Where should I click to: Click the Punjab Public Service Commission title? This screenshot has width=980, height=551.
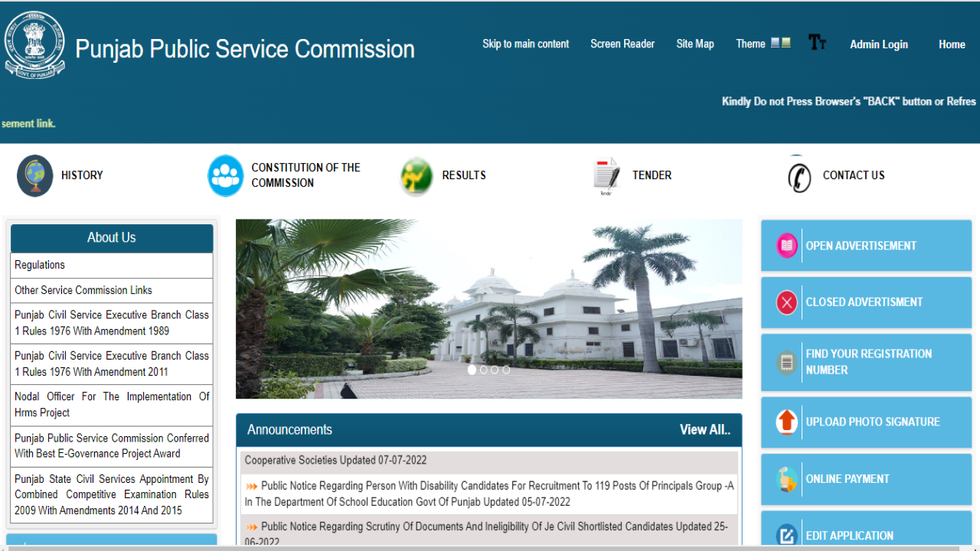(x=244, y=49)
